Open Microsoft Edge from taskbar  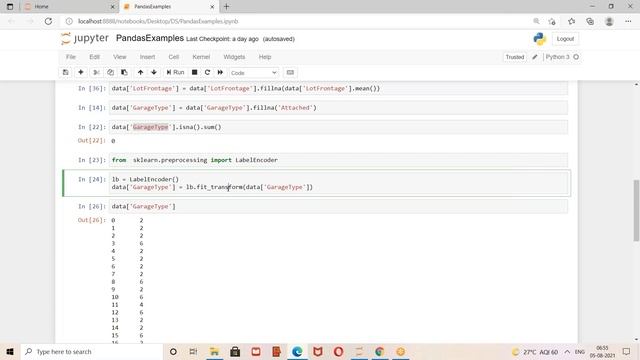297,351
